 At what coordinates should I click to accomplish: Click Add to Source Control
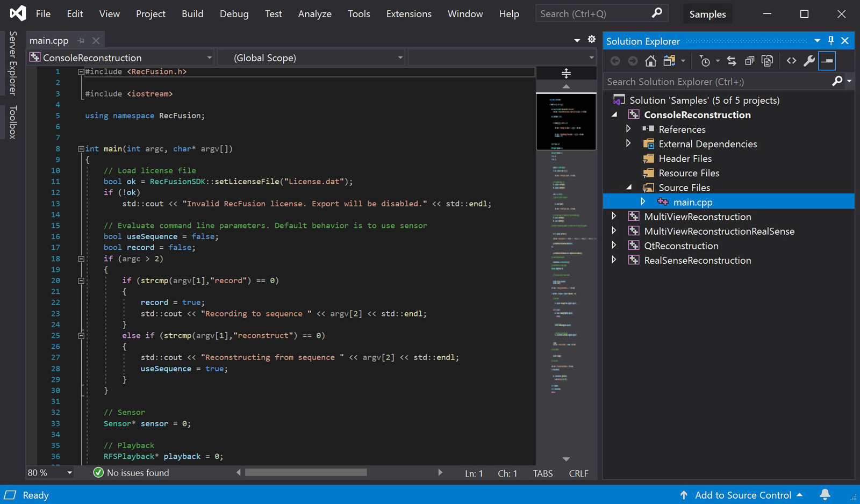click(x=742, y=495)
